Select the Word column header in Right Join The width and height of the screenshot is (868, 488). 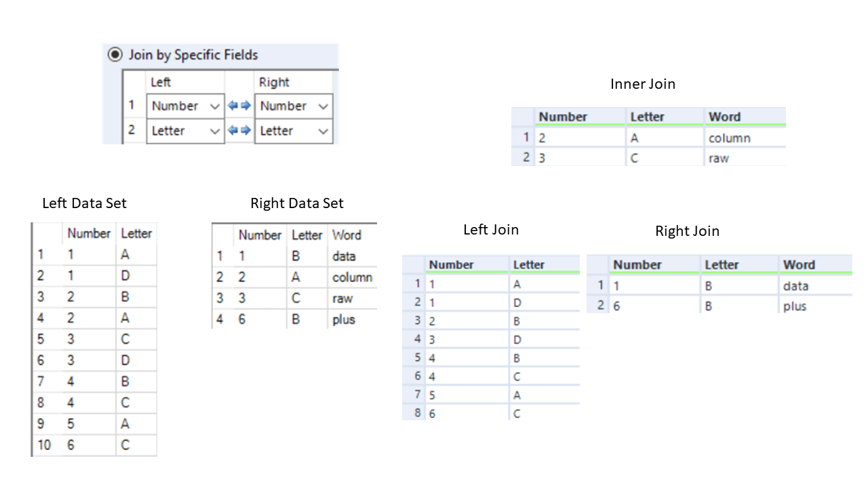tap(800, 265)
